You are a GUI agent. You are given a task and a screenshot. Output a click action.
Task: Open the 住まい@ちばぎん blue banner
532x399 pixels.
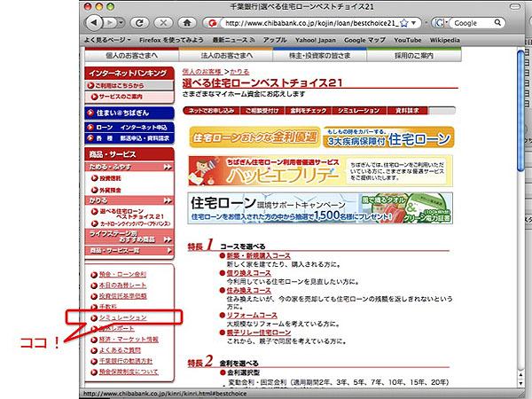pos(129,113)
